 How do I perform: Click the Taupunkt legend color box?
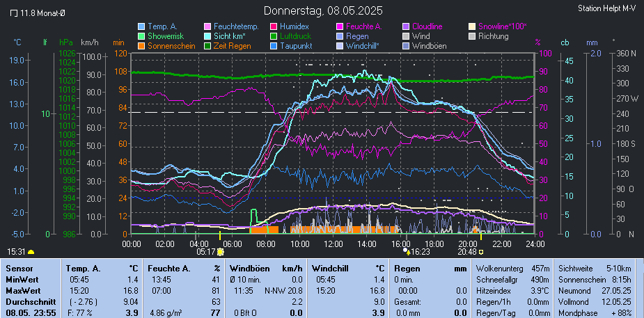click(273, 47)
